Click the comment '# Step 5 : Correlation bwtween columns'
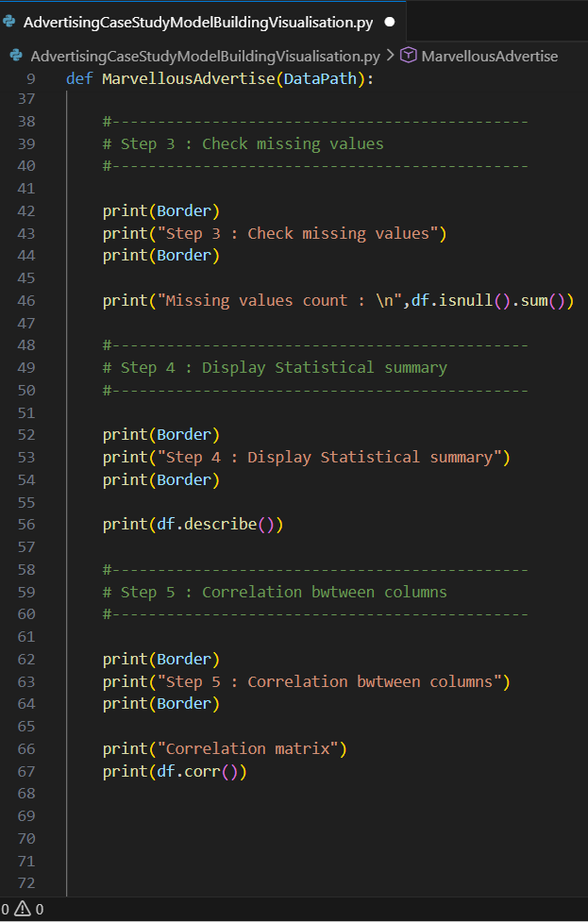This screenshot has height=922, width=588. coord(275,592)
